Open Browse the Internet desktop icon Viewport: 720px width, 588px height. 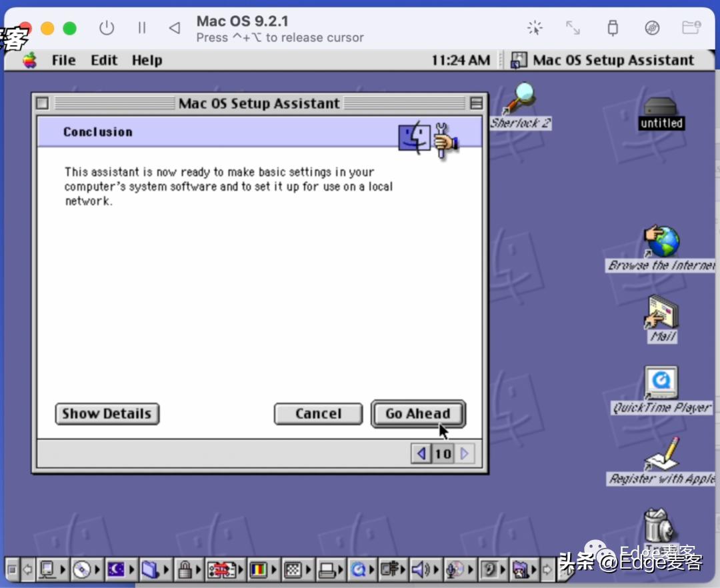coord(661,243)
